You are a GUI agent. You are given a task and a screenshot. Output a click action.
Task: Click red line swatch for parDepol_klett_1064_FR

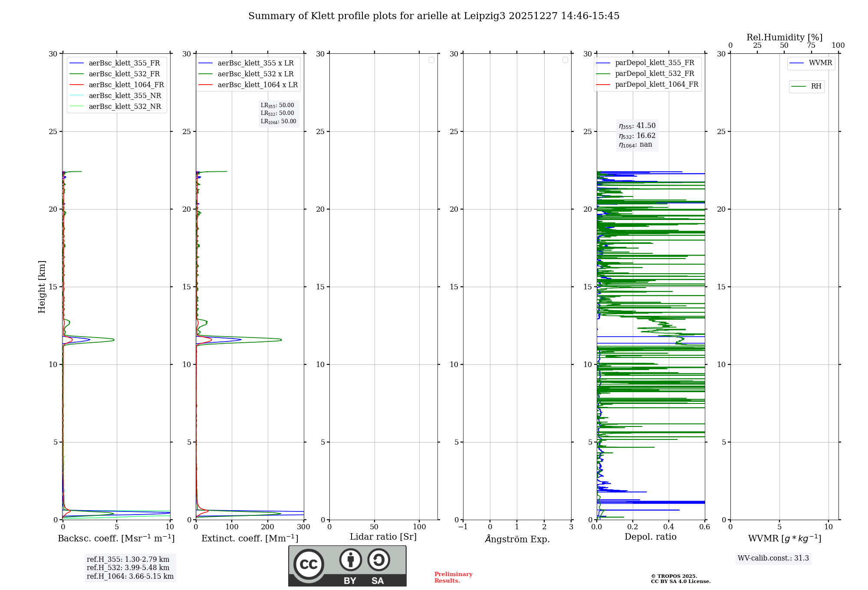(603, 85)
